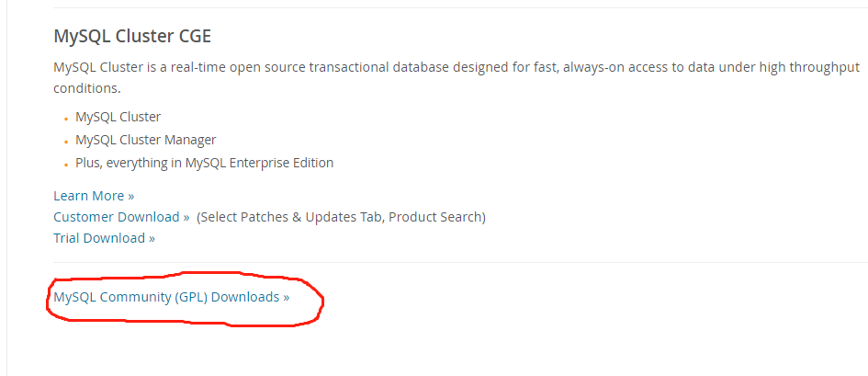Follow the Trial Download link
The width and height of the screenshot is (868, 376).
point(103,238)
